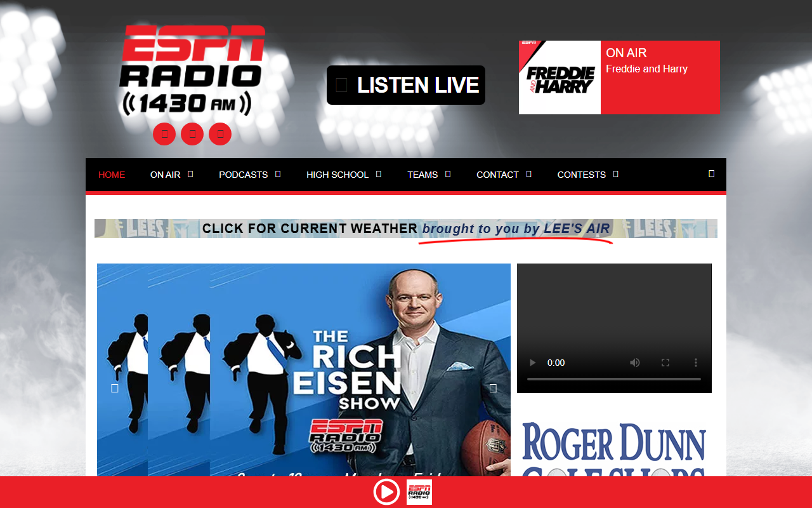Image resolution: width=812 pixels, height=508 pixels.
Task: Play the embedded video
Action: pyautogui.click(x=533, y=363)
